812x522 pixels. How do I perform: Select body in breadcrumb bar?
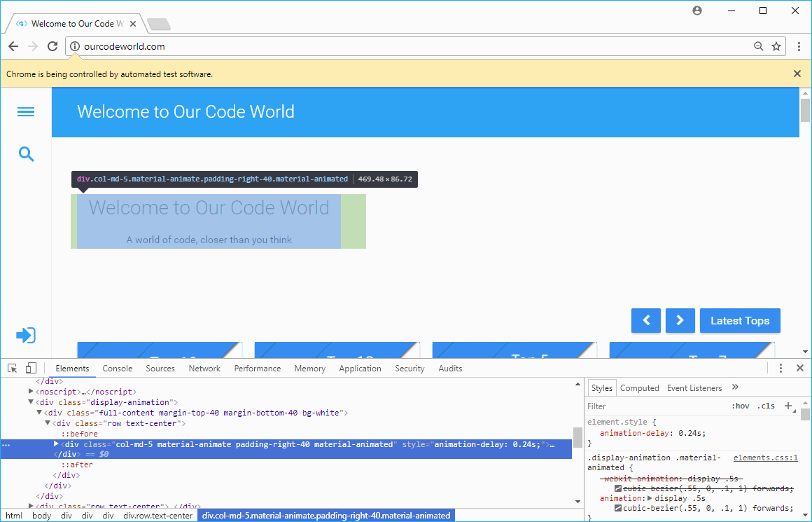point(41,516)
